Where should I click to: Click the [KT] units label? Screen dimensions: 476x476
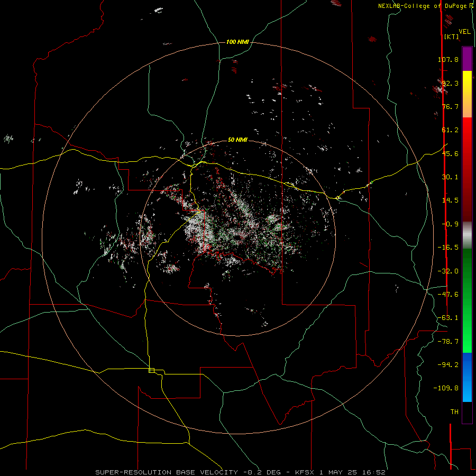451,36
